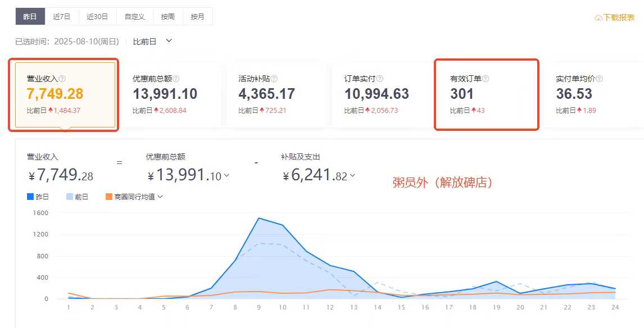The width and height of the screenshot is (644, 328).
Task: Select the 昨日 time tab
Action: pyautogui.click(x=30, y=17)
